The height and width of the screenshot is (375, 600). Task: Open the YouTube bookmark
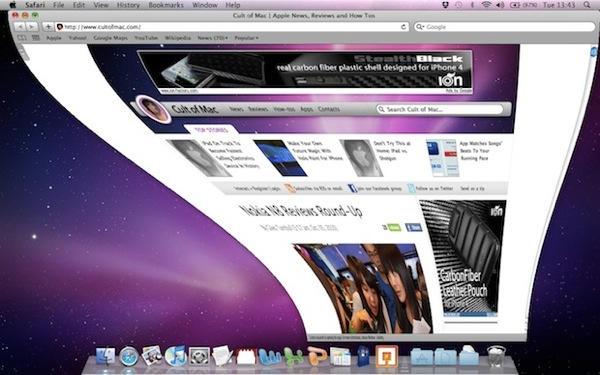click(146, 38)
